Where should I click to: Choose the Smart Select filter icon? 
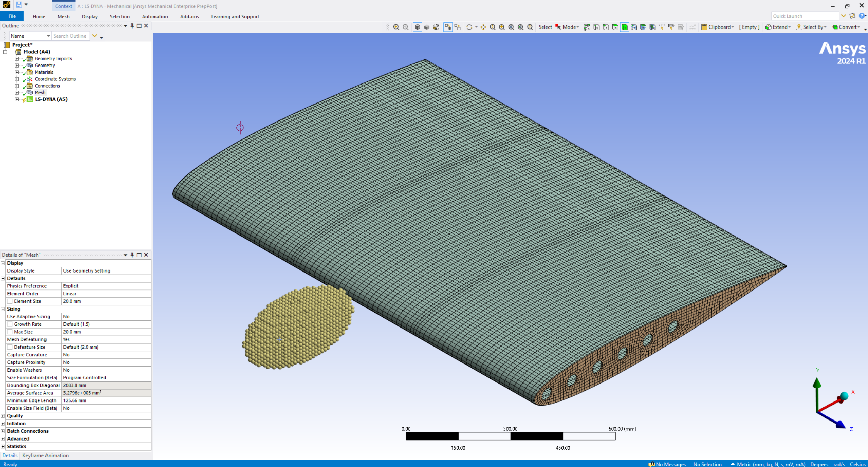587,27
